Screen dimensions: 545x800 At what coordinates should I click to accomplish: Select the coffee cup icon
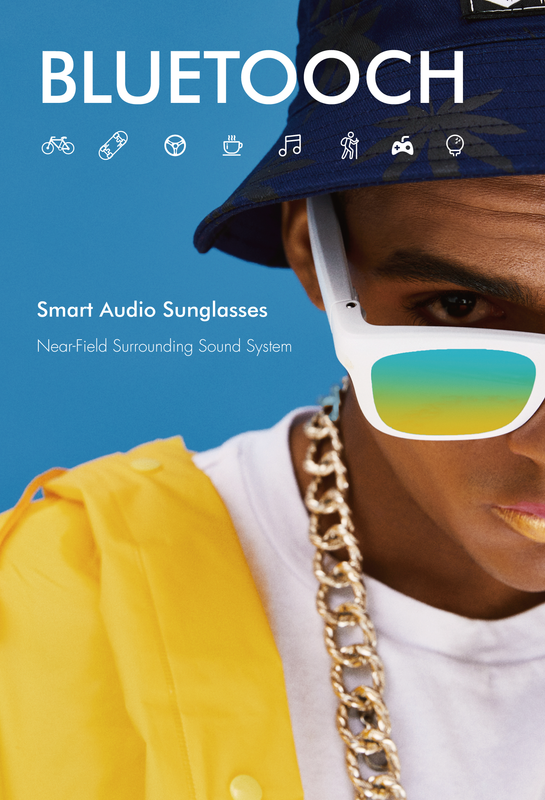[x=232, y=145]
